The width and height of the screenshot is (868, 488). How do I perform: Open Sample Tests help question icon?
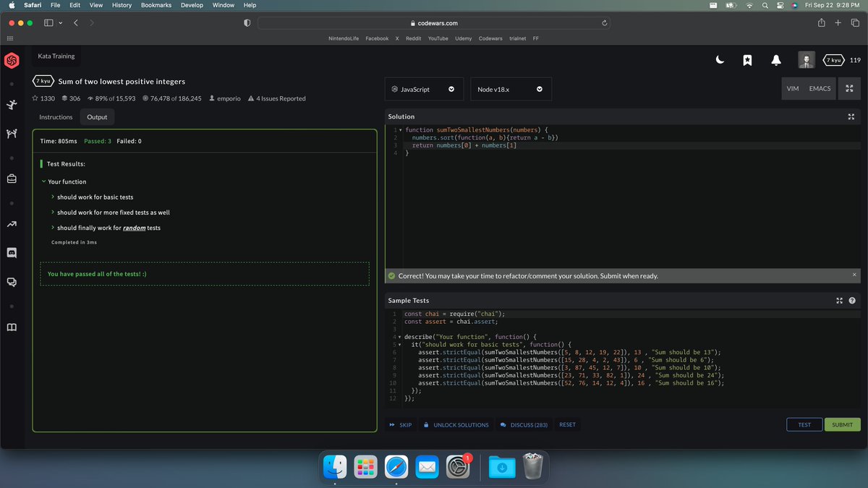852,301
